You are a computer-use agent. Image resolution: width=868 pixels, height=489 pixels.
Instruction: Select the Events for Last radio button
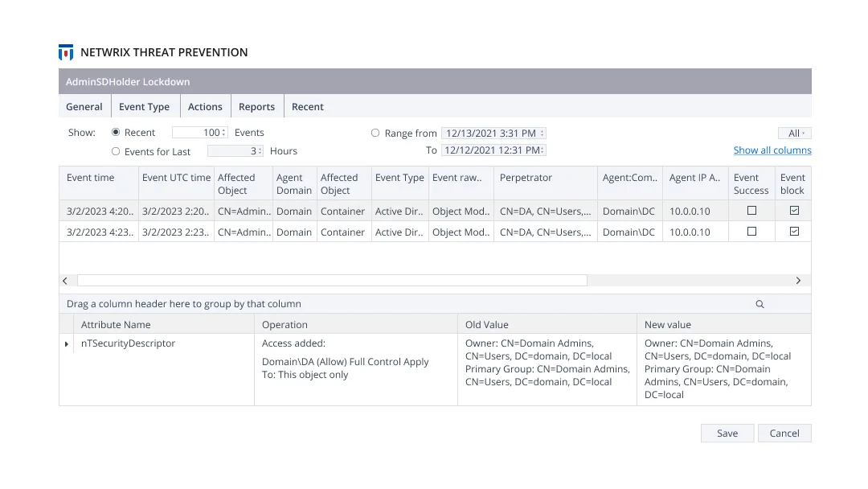coord(116,151)
